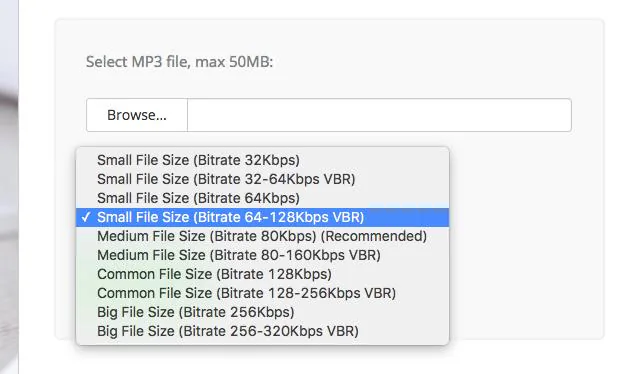Click the checkmark beside the selected bitrate option
Image resolution: width=640 pixels, height=374 pixels.
click(x=86, y=217)
